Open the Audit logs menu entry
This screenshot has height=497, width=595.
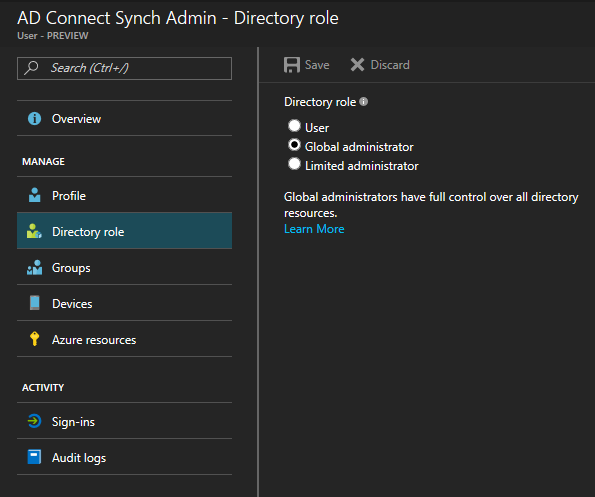[124, 458]
